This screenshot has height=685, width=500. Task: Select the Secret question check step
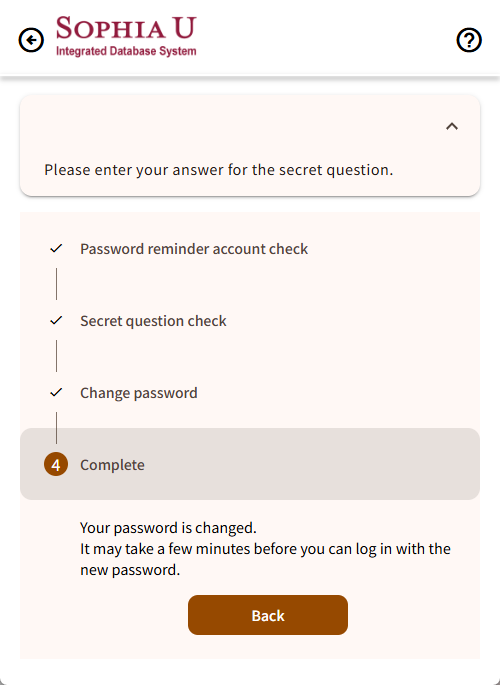(x=153, y=321)
